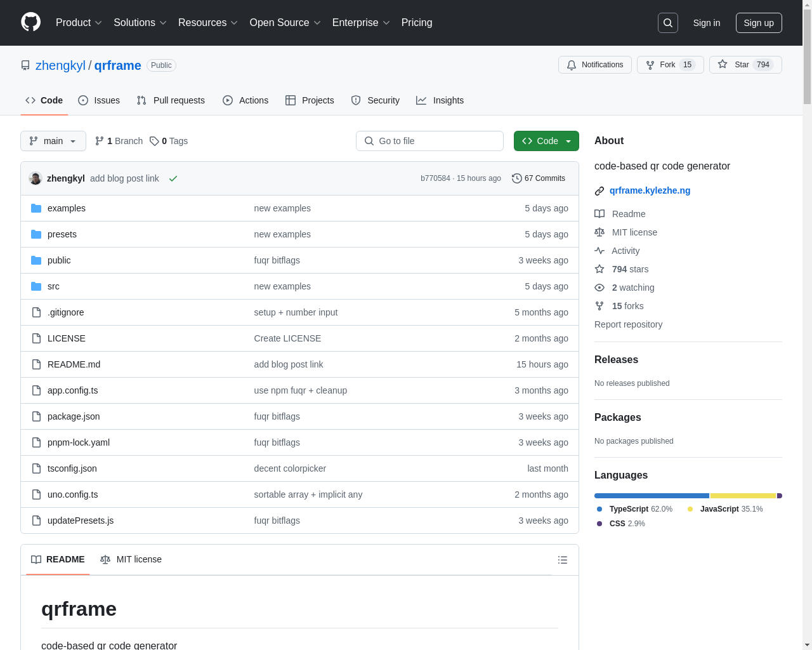The height and width of the screenshot is (650, 812).
Task: Click the commits history clock icon
Action: [517, 178]
